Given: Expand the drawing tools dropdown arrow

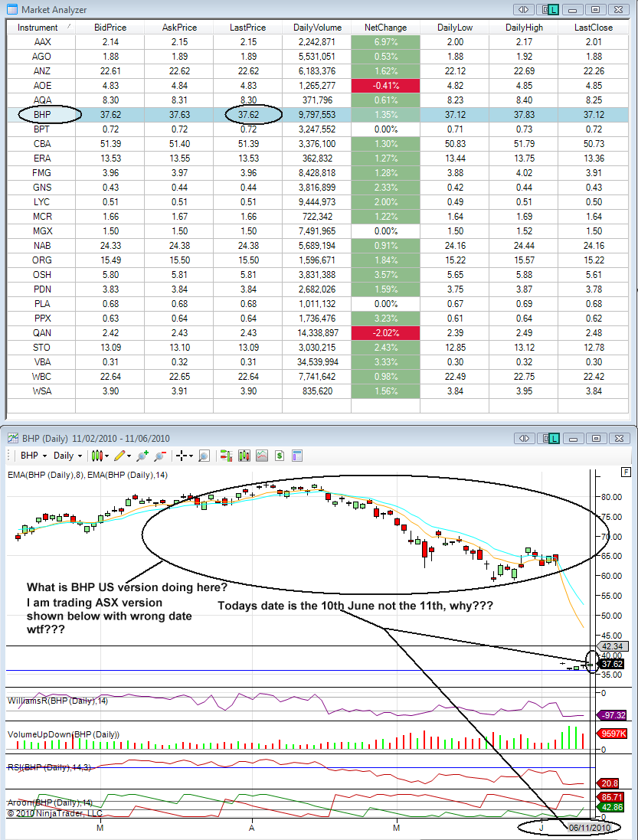Looking at the screenshot, I should pyautogui.click(x=129, y=456).
